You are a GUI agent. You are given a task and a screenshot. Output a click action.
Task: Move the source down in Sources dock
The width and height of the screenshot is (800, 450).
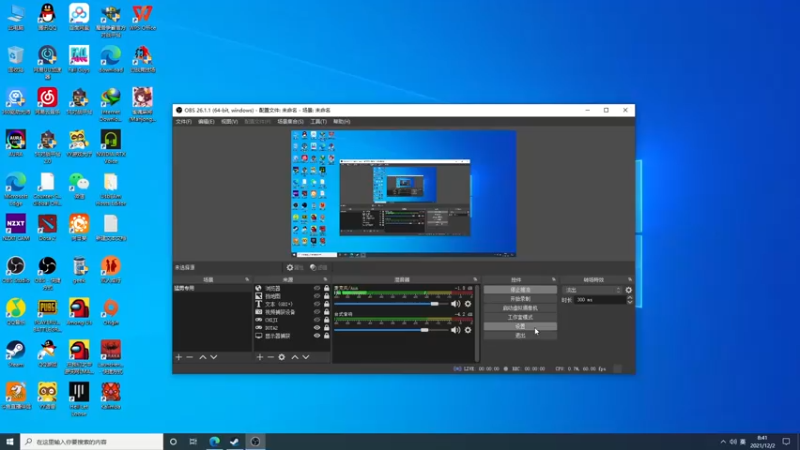306,357
